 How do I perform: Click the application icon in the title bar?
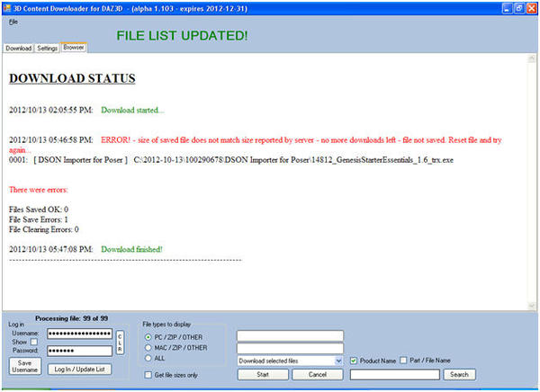click(7, 8)
